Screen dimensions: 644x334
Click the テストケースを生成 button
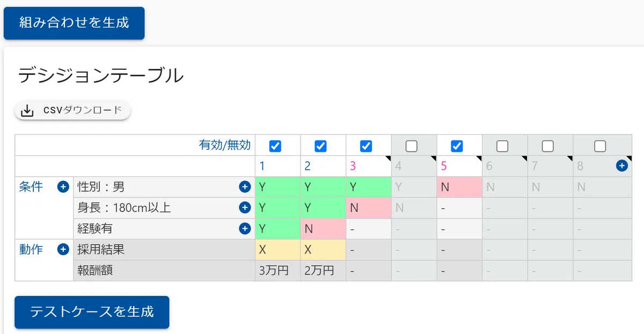(92, 312)
